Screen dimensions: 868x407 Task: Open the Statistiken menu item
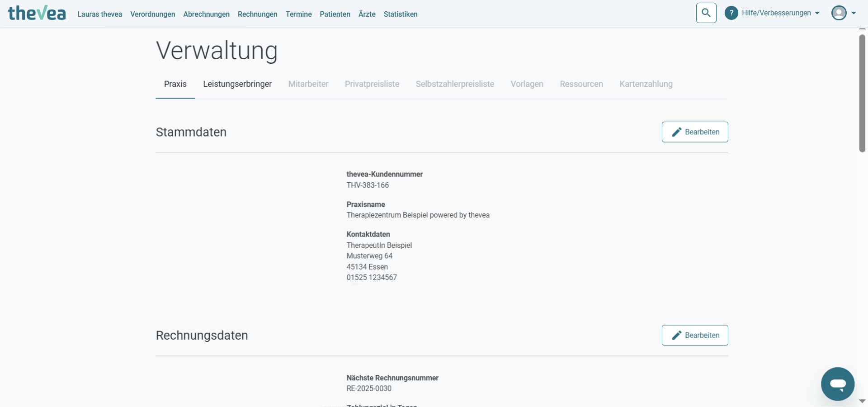click(400, 14)
